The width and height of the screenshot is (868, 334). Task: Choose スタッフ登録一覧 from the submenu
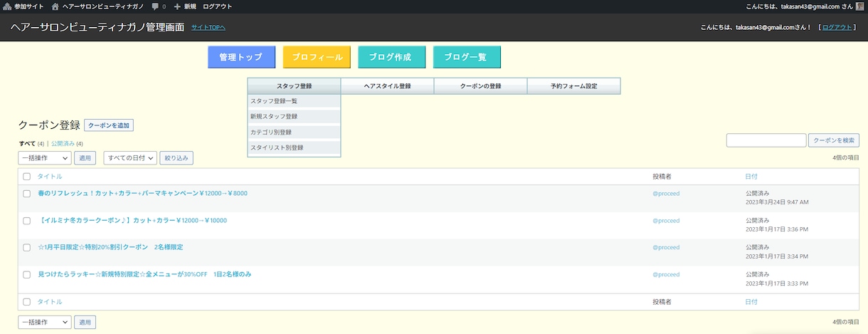click(294, 101)
